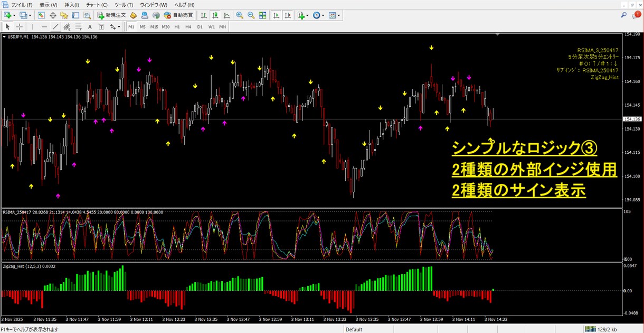The width and height of the screenshot is (644, 333).
Task: Select the horizontal line drawing tool
Action: (x=44, y=26)
